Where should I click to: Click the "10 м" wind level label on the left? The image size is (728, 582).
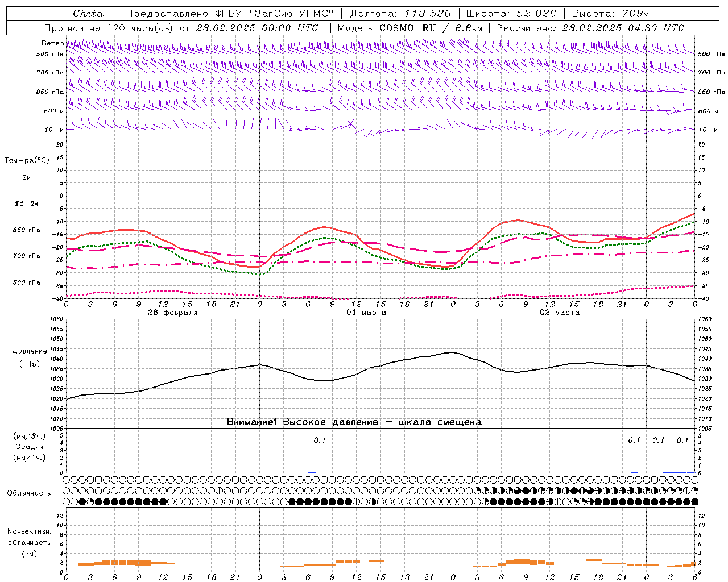pyautogui.click(x=55, y=130)
